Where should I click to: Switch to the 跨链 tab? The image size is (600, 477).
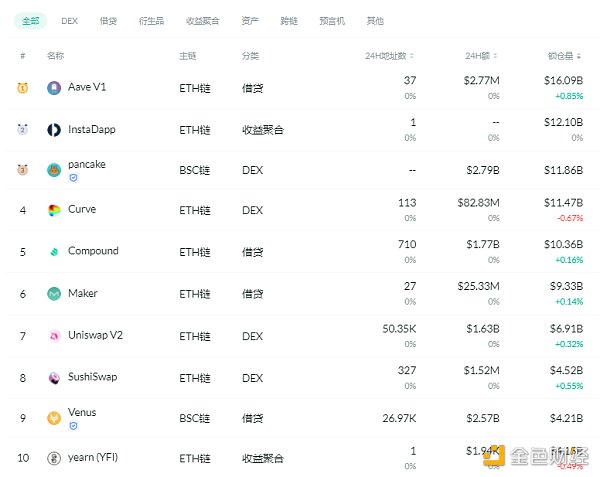[289, 21]
